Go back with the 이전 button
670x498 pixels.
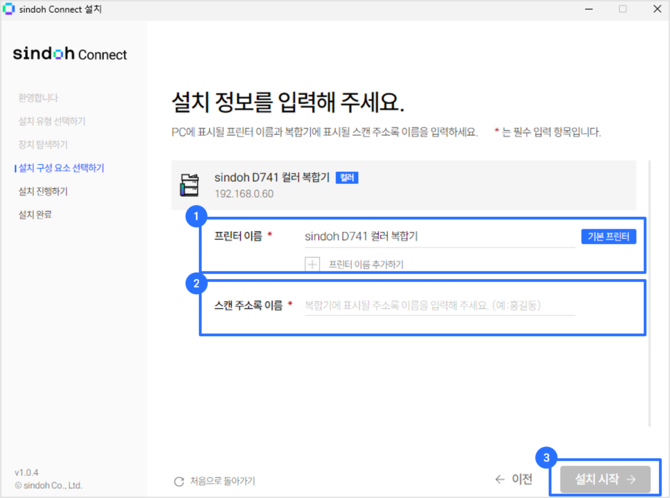coord(514,479)
